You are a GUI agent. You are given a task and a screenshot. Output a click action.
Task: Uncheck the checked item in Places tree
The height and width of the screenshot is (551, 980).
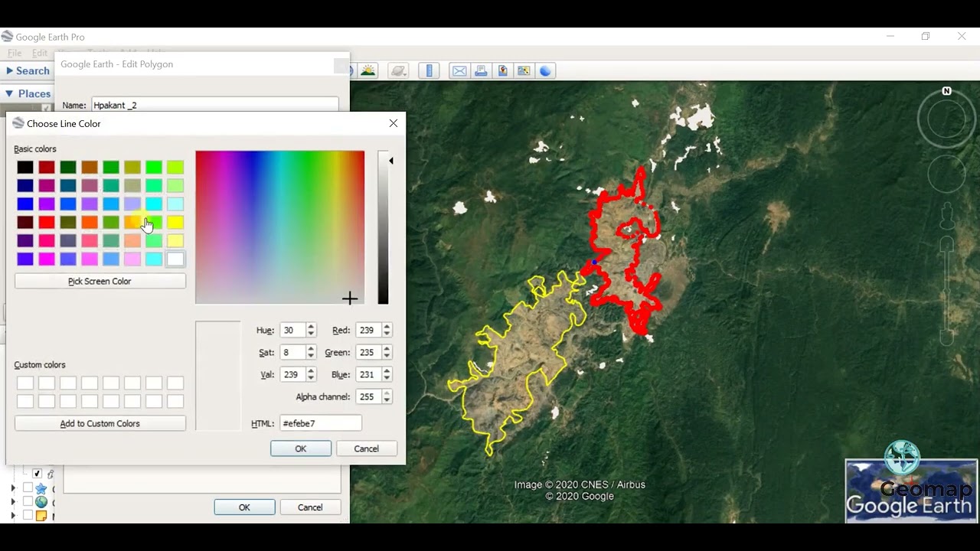click(x=37, y=474)
